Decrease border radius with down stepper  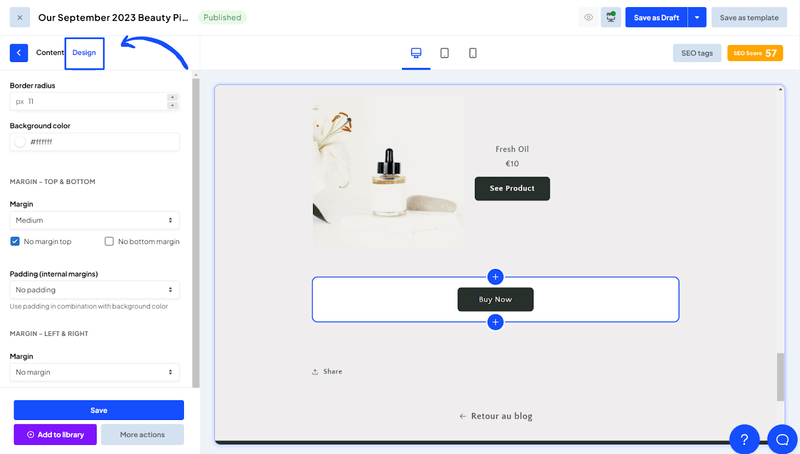point(172,105)
